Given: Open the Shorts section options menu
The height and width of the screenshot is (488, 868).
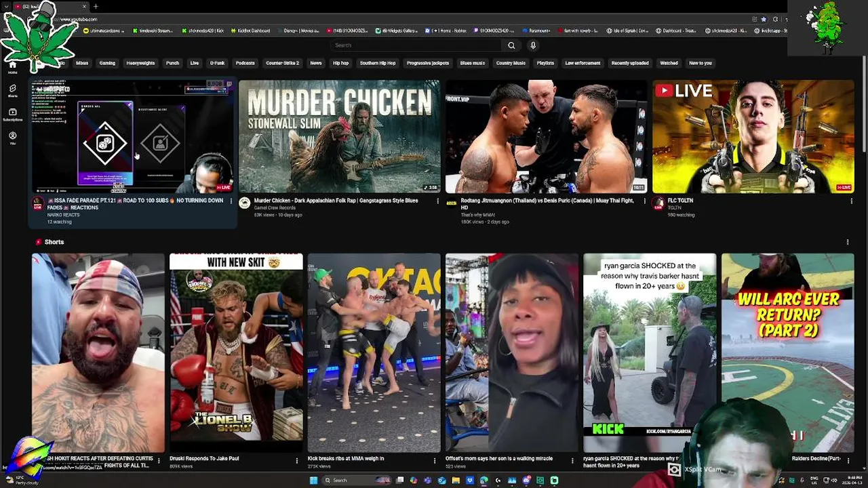Looking at the screenshot, I should click(x=847, y=242).
